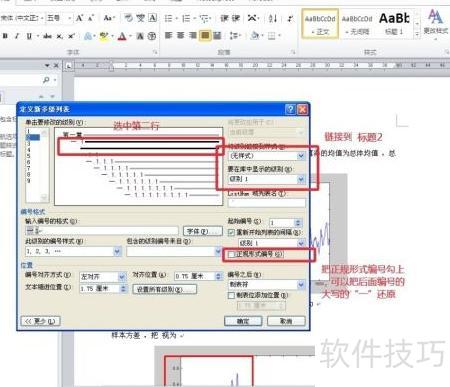Apply the Heading 1 style
The image size is (450, 387).
(394, 23)
